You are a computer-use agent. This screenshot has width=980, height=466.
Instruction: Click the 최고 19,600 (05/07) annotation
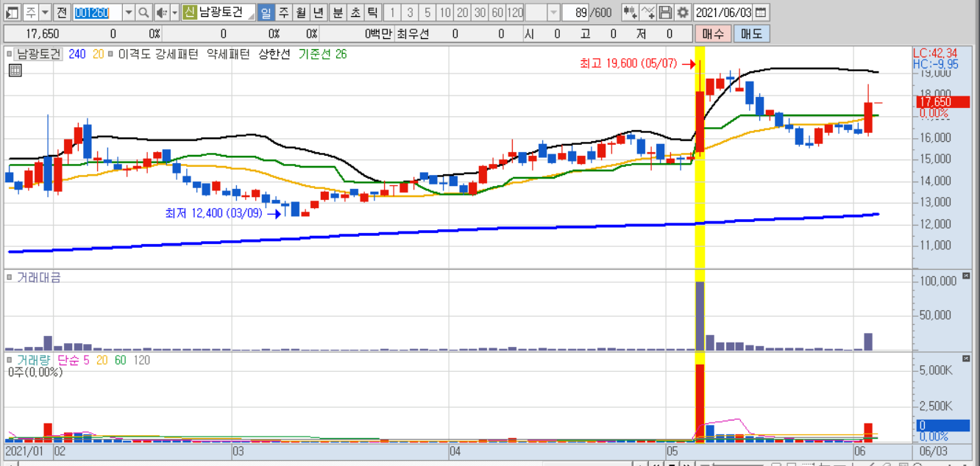pyautogui.click(x=628, y=64)
